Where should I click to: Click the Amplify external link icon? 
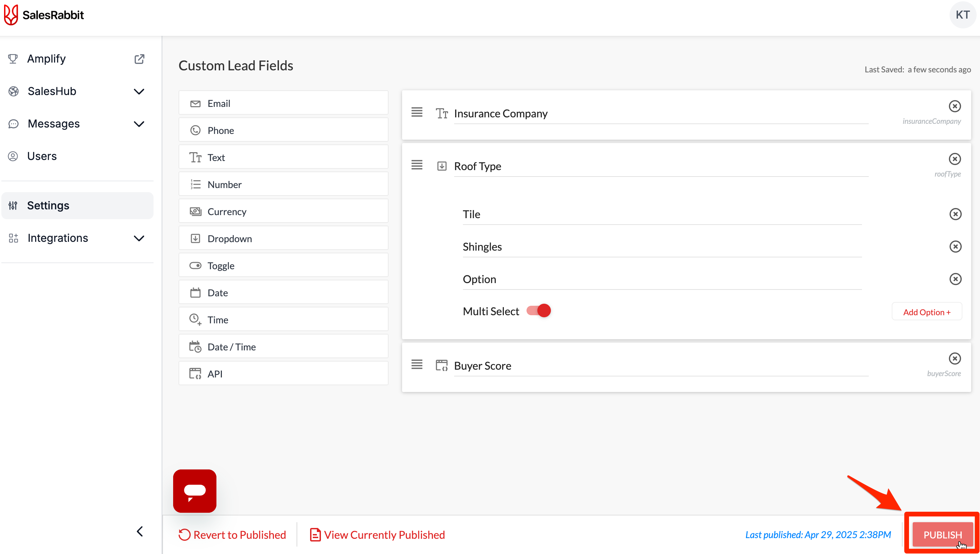(x=139, y=59)
